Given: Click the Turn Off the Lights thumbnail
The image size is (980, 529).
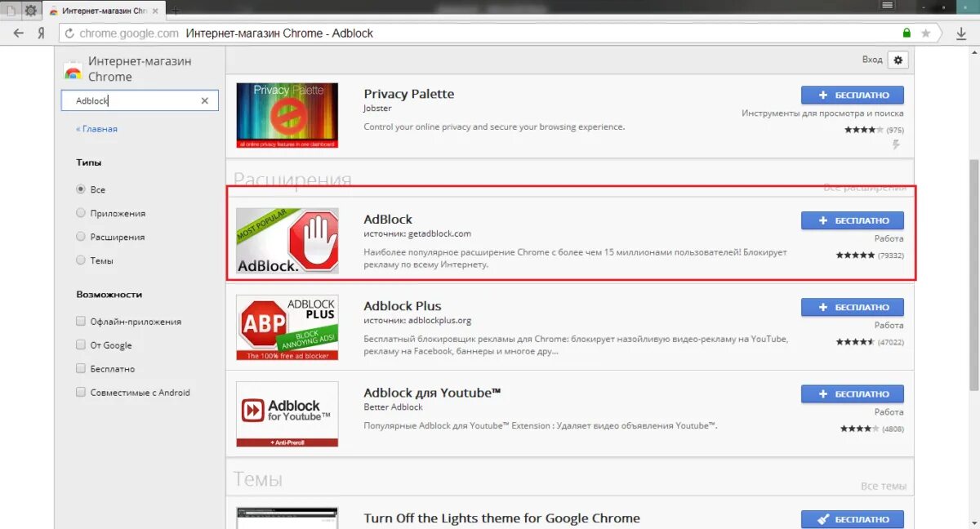Looking at the screenshot, I should pyautogui.click(x=287, y=518).
